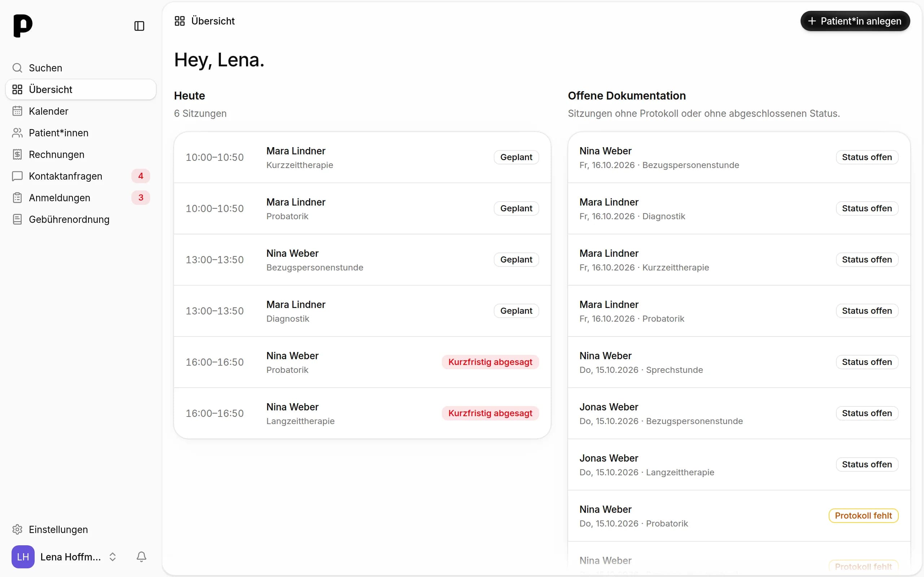
Task: Go to Patient*innen list
Action: (x=80, y=133)
